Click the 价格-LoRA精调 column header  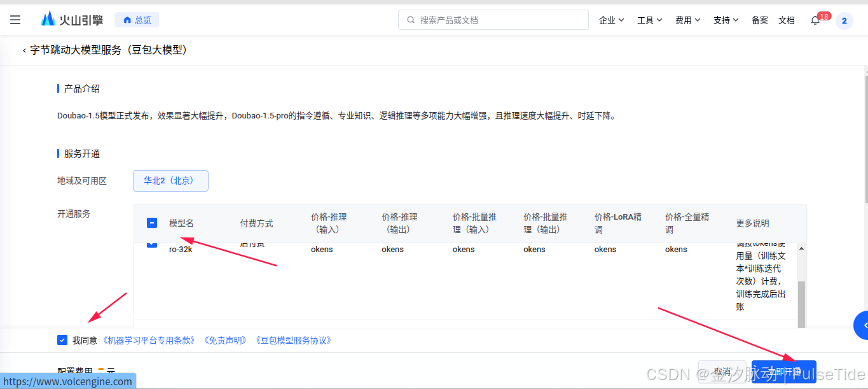coord(618,223)
